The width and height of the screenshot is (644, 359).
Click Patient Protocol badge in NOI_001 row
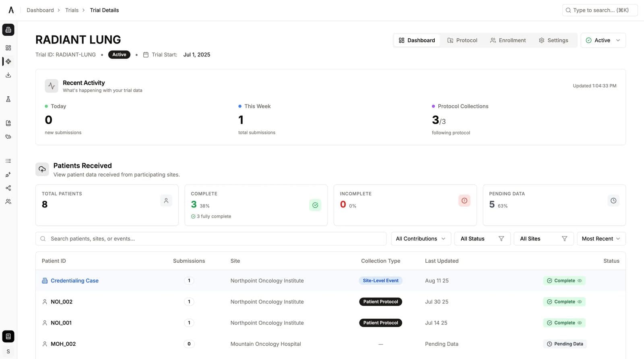[x=380, y=323]
